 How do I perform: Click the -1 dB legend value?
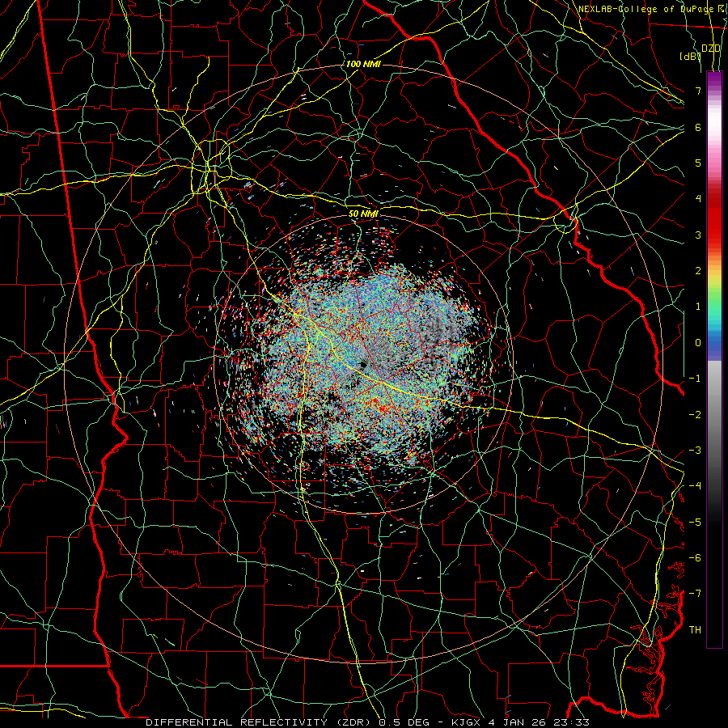click(x=695, y=379)
